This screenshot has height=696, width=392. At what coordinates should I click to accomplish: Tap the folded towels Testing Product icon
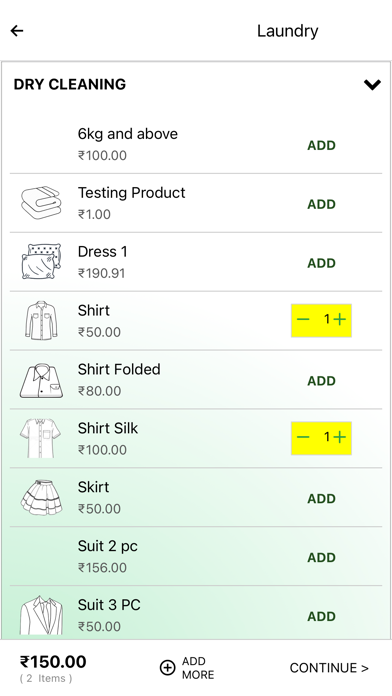tap(41, 203)
